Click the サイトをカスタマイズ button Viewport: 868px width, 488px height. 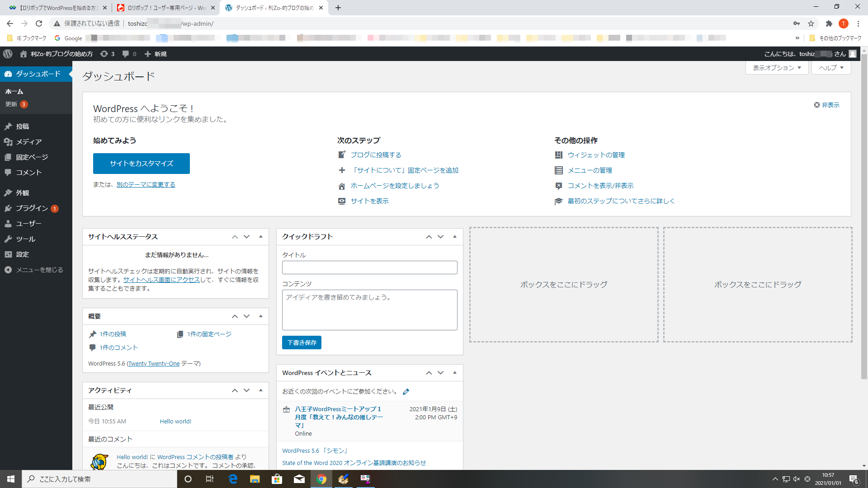(142, 164)
